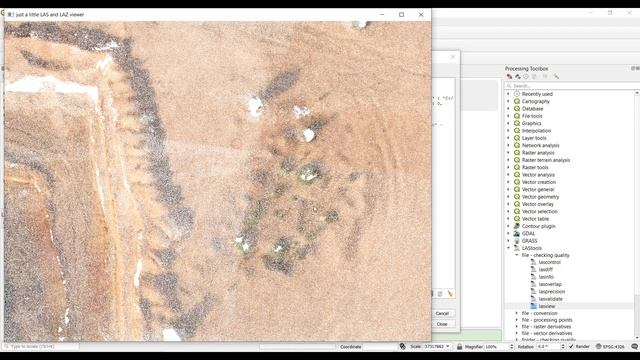The width and height of the screenshot is (640, 360).
Task: Select the Vector selection group
Action: click(539, 211)
